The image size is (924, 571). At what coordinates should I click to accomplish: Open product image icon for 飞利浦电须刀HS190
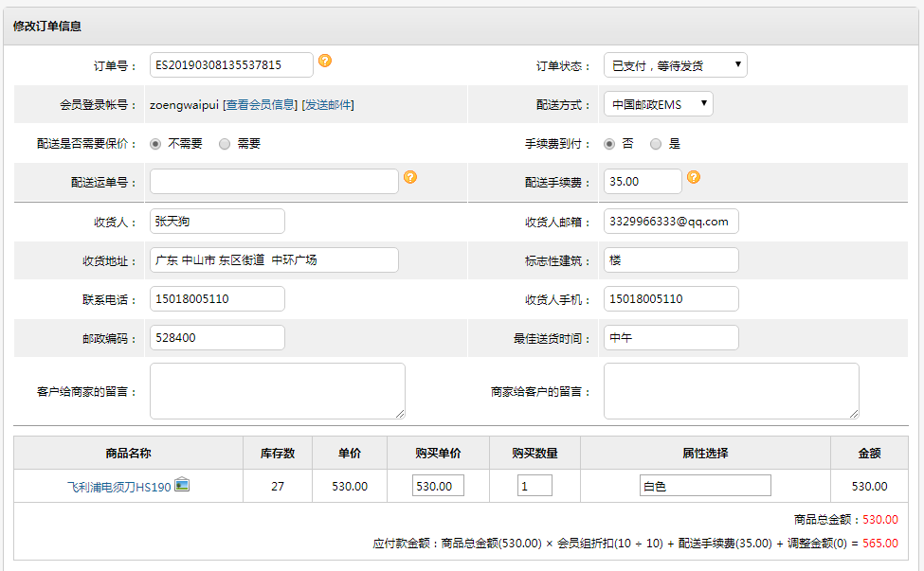point(182,485)
